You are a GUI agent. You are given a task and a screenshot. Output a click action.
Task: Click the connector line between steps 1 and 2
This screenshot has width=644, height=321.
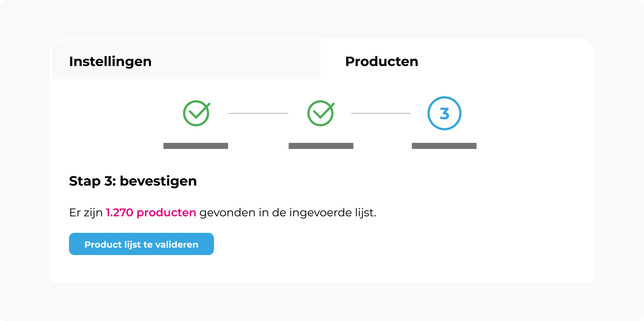(258, 113)
